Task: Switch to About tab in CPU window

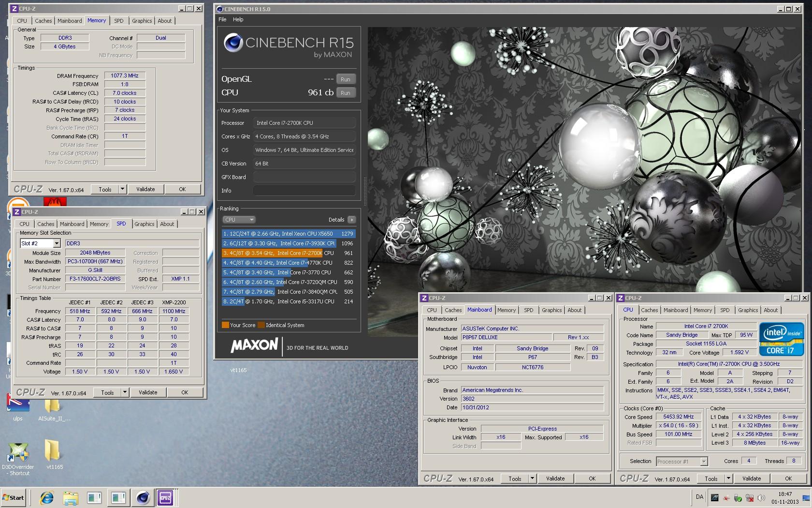Action: (771, 310)
